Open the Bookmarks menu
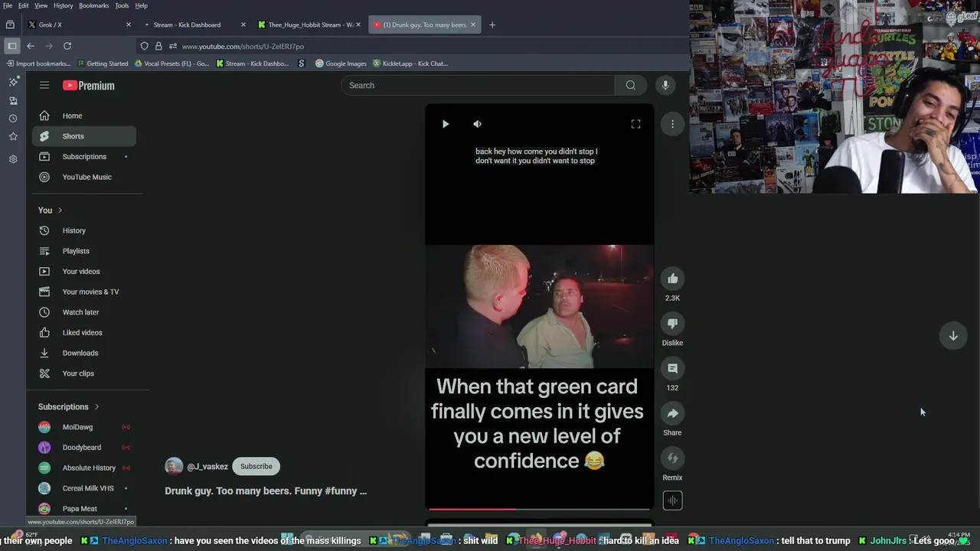This screenshot has width=980, height=551. pos(93,5)
